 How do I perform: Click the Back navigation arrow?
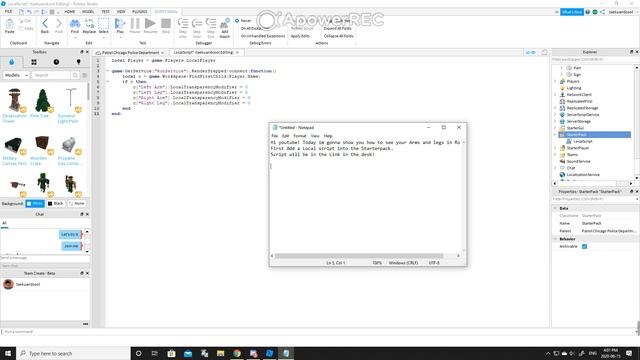click(x=45, y=24)
